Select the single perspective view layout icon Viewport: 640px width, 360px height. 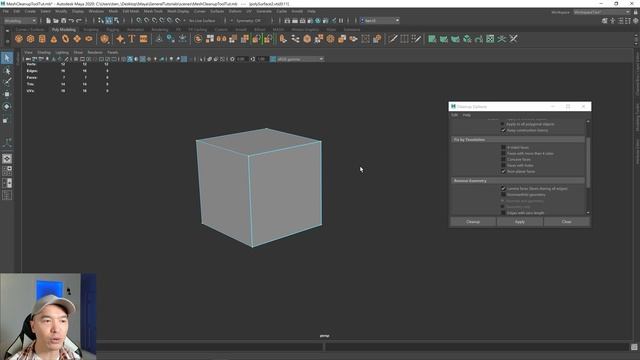point(7,159)
